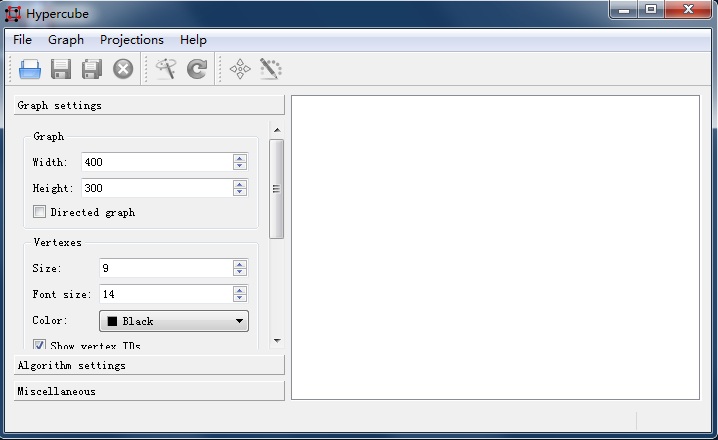Increase vertex Size with up arrow

(240, 264)
